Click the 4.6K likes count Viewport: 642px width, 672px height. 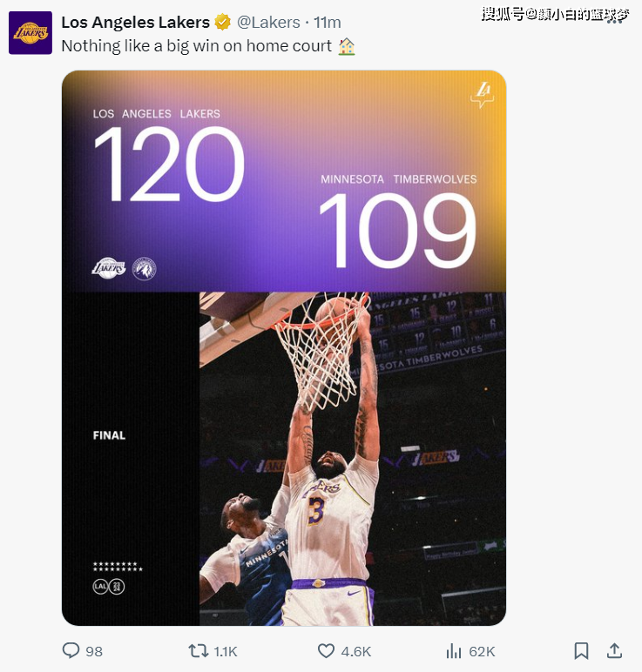pyautogui.click(x=356, y=651)
